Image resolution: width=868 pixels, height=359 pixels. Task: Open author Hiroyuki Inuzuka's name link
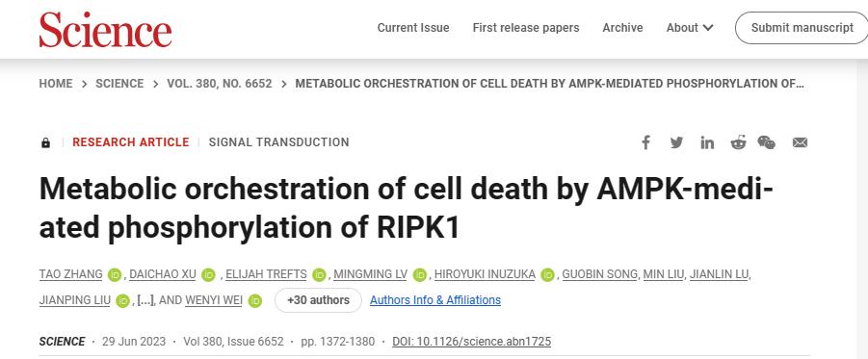(485, 274)
